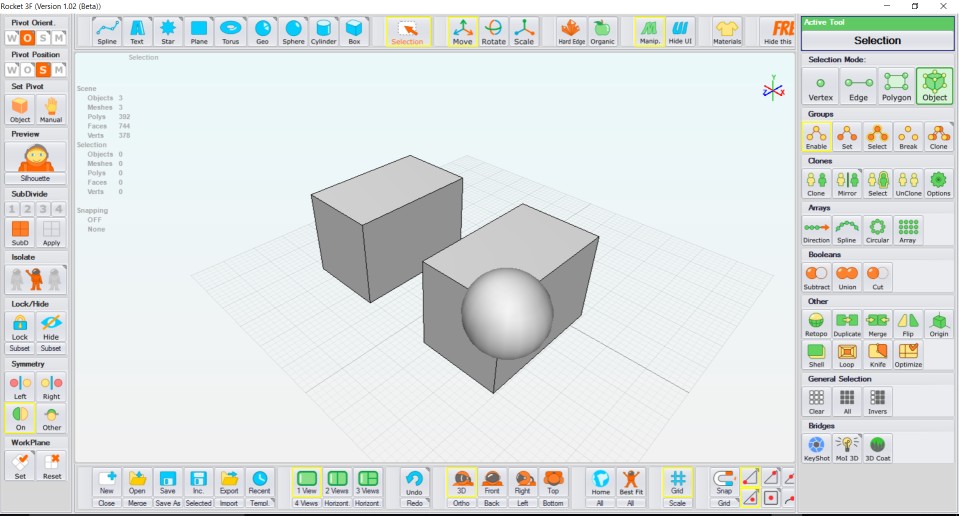Create a Geo sphere

262,32
